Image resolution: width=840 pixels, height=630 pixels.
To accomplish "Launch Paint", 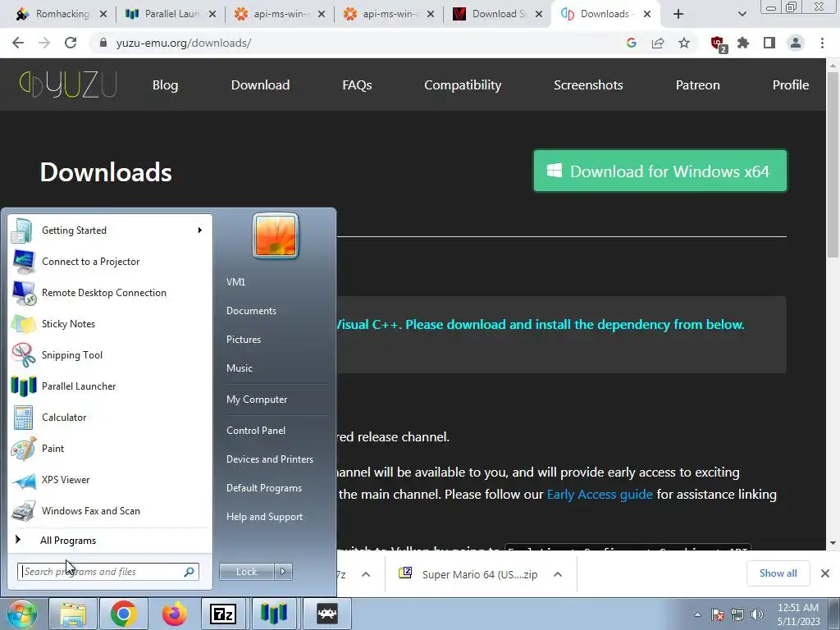I will 110,449.
